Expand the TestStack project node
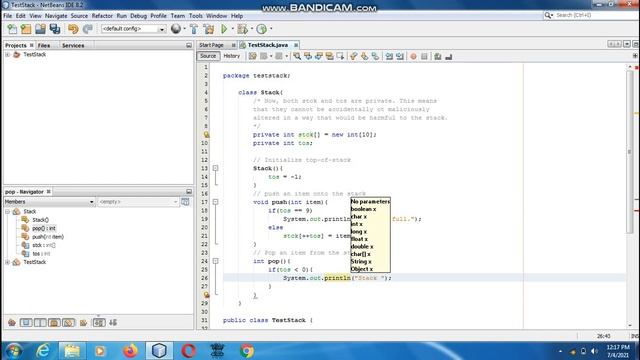 pos(7,54)
